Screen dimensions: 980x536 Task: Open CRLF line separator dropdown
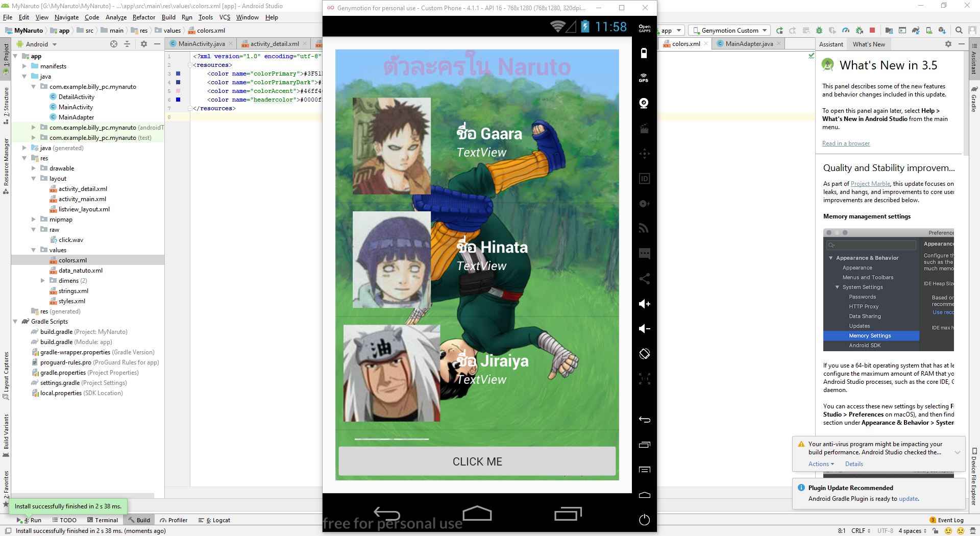[861, 530]
